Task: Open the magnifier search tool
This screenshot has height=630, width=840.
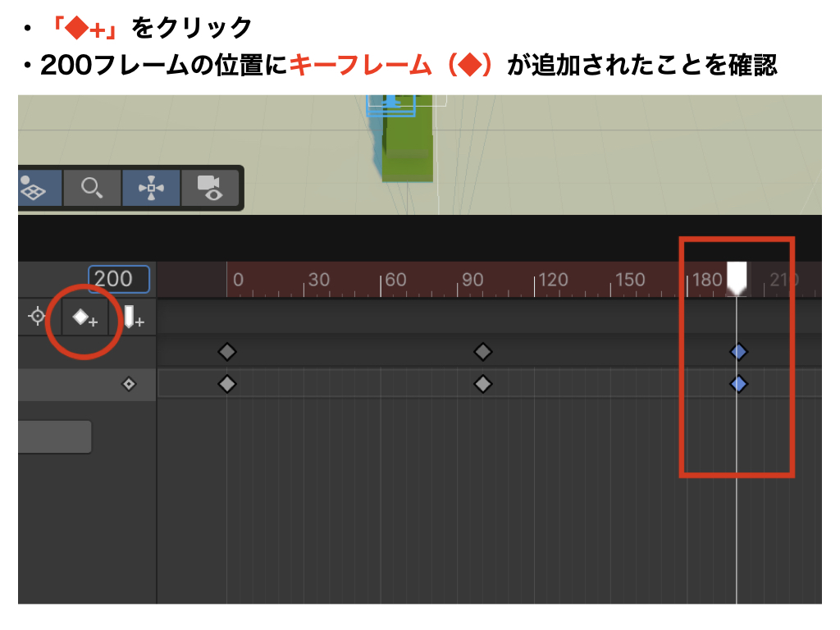Action: (92, 188)
